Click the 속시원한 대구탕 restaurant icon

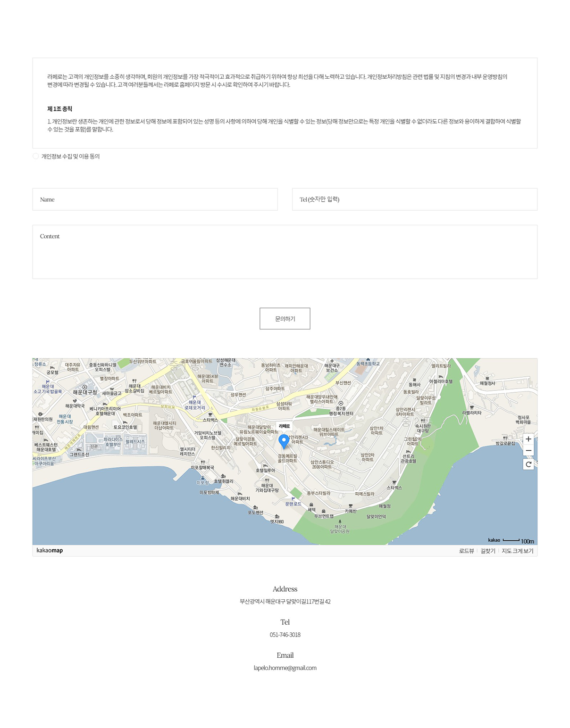[423, 421]
